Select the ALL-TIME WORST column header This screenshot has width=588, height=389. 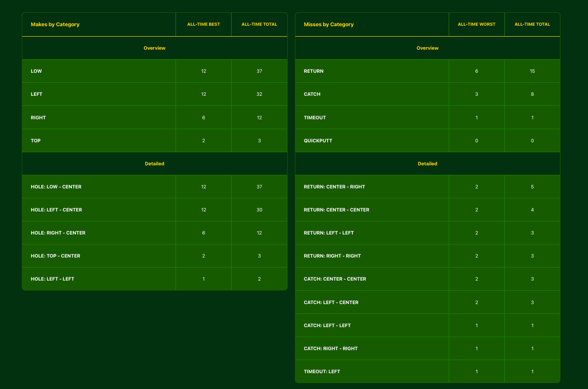click(x=477, y=24)
